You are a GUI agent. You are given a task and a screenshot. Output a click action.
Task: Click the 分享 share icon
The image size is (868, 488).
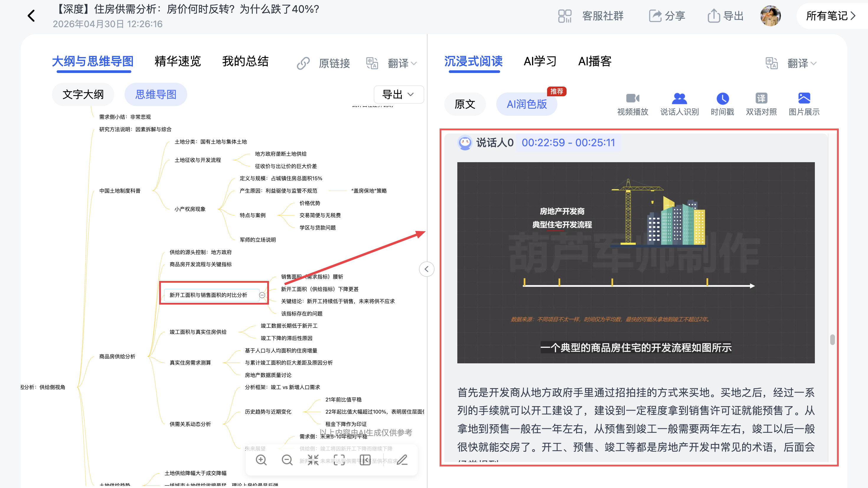pos(655,16)
